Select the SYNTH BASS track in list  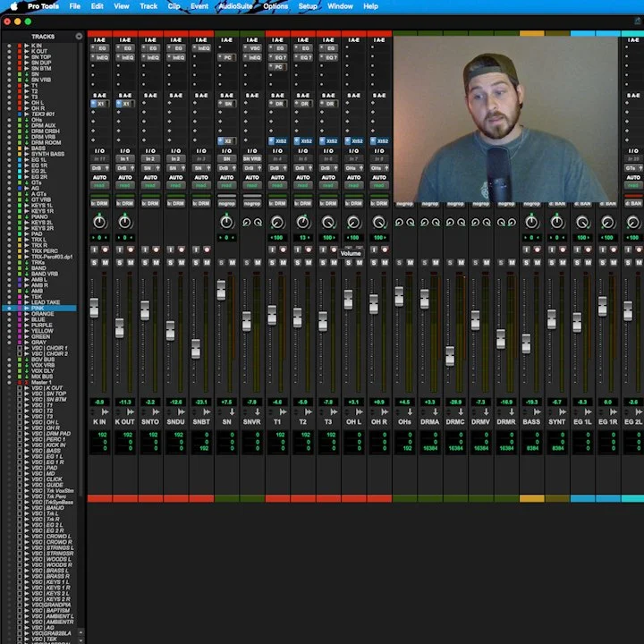point(47,154)
